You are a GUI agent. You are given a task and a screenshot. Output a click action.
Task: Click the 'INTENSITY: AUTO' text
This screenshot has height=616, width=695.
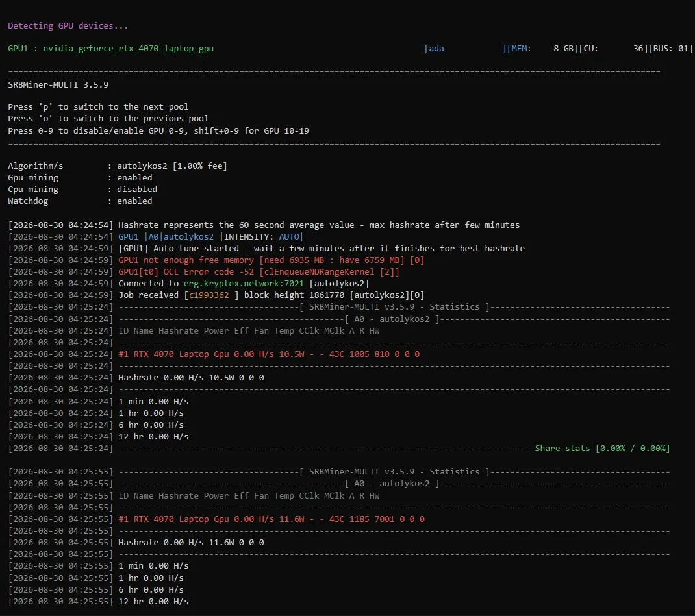pos(262,237)
